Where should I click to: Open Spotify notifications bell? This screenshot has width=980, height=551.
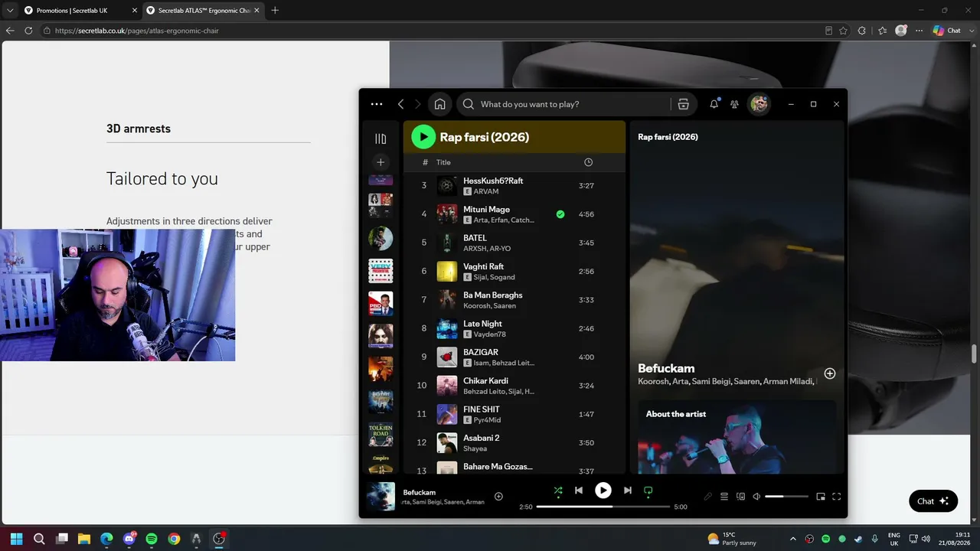point(714,104)
